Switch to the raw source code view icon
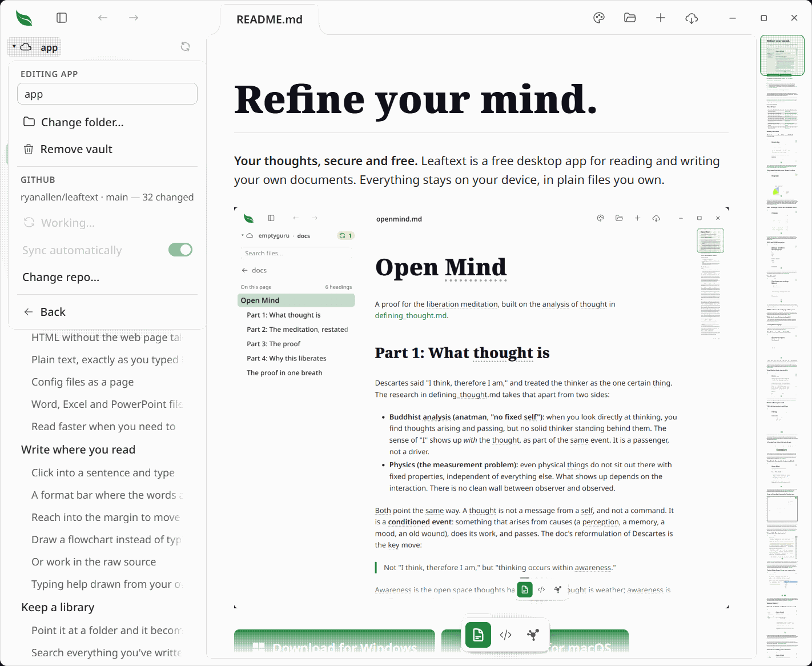Screen dimensions: 812x666 tap(506, 635)
